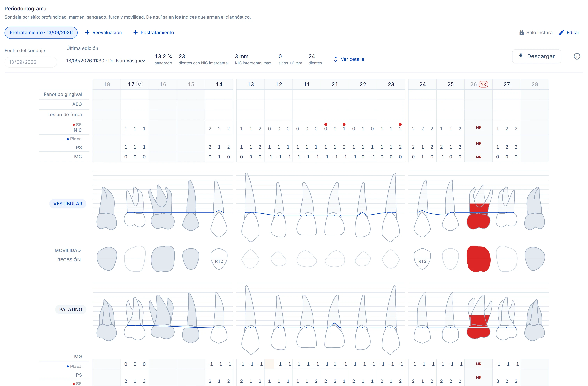Click the info circle icon beside Descargar
Image resolution: width=588 pixels, height=386 pixels.
[577, 56]
